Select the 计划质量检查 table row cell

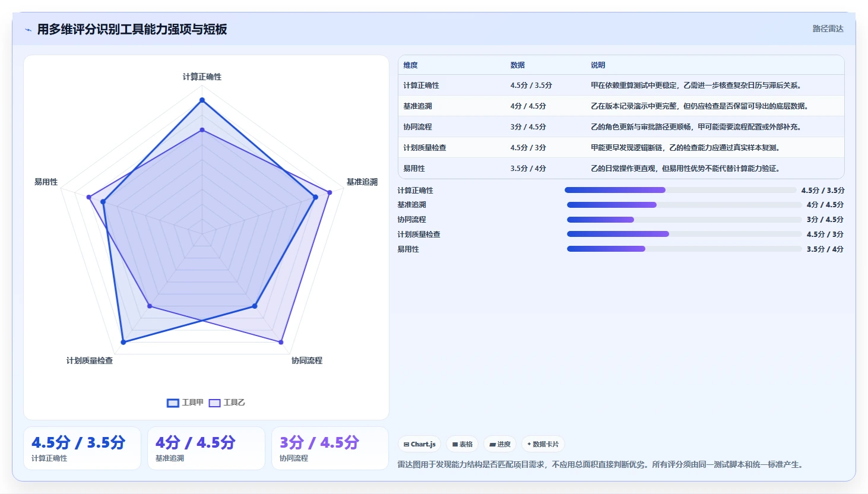tap(425, 148)
